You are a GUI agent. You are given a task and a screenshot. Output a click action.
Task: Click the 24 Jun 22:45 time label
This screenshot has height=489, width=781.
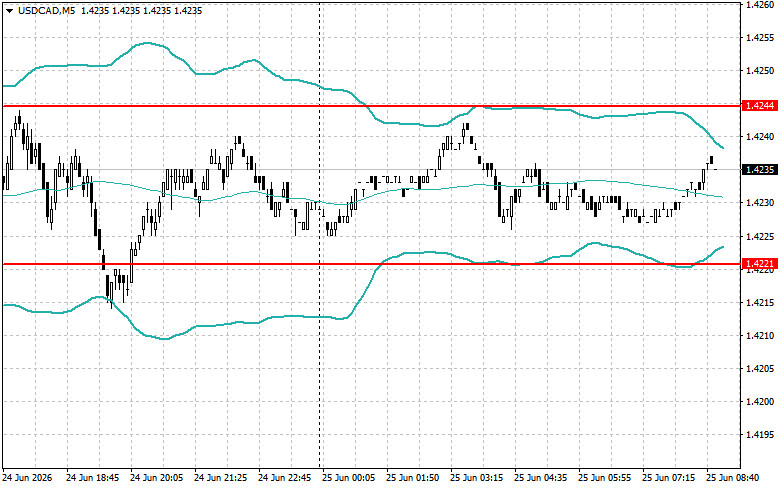284,478
